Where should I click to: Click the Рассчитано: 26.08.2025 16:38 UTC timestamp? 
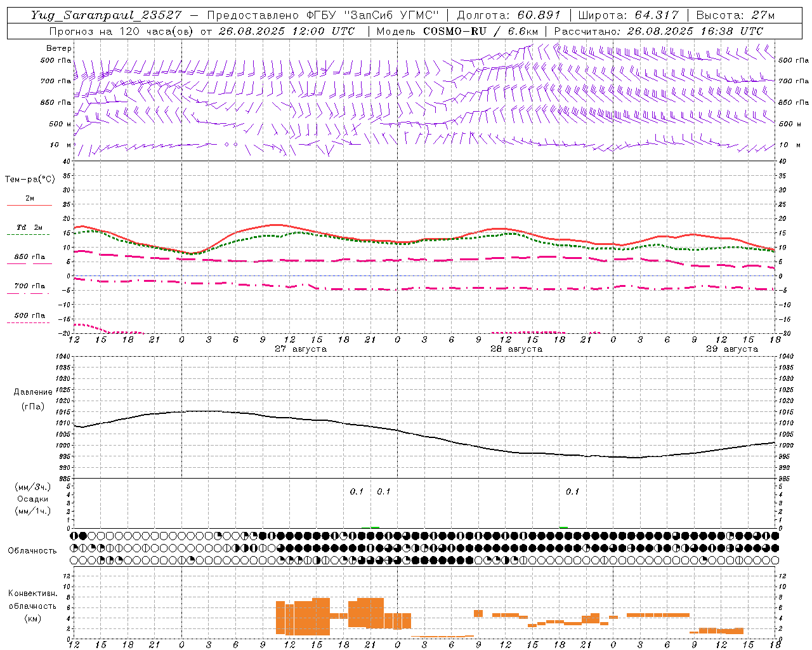click(x=658, y=31)
